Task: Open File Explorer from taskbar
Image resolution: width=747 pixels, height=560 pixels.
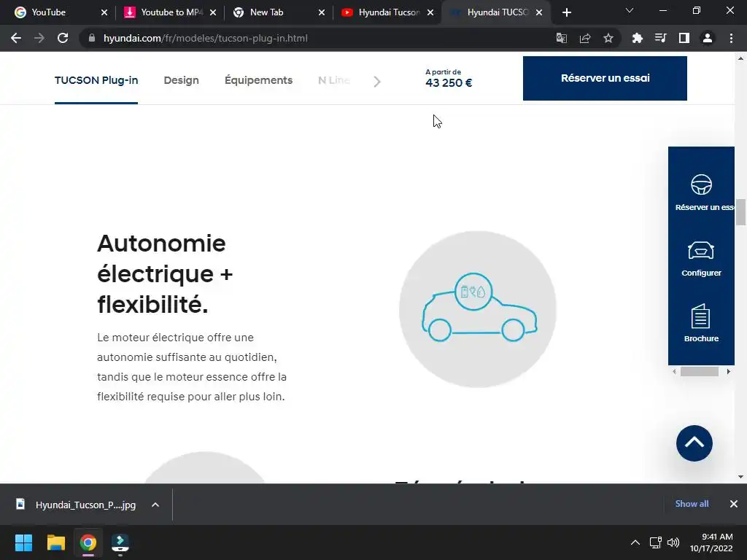Action: tap(55, 542)
